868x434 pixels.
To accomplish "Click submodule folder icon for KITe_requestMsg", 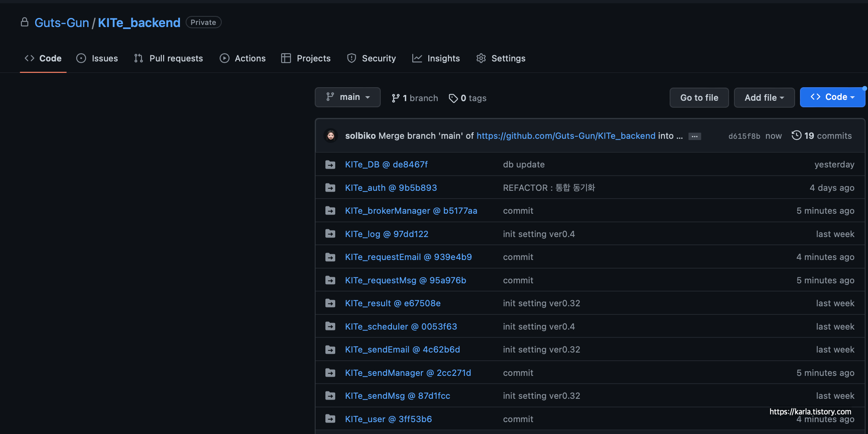I will pos(330,280).
